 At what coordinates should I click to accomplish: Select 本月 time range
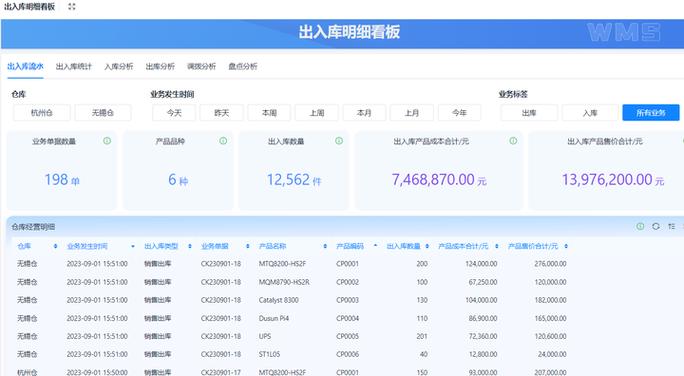(x=364, y=113)
